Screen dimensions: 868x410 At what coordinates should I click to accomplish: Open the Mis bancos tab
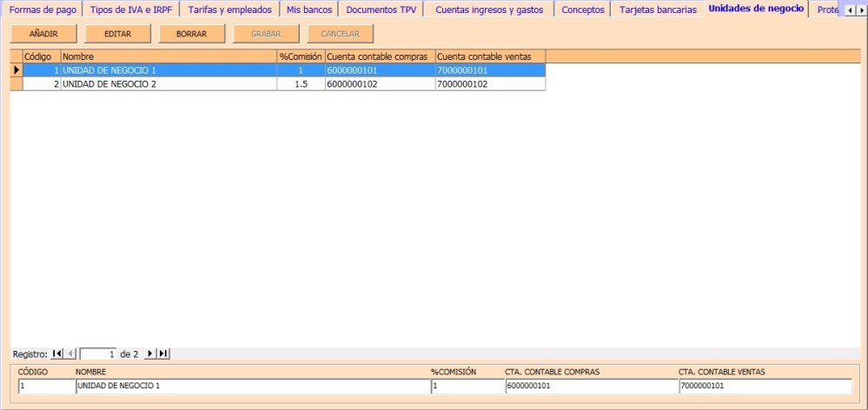309,10
